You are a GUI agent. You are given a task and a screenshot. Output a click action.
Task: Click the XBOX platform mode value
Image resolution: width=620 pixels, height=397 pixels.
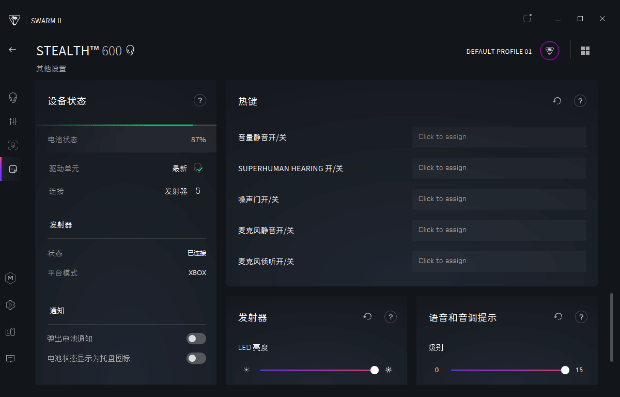coord(197,273)
